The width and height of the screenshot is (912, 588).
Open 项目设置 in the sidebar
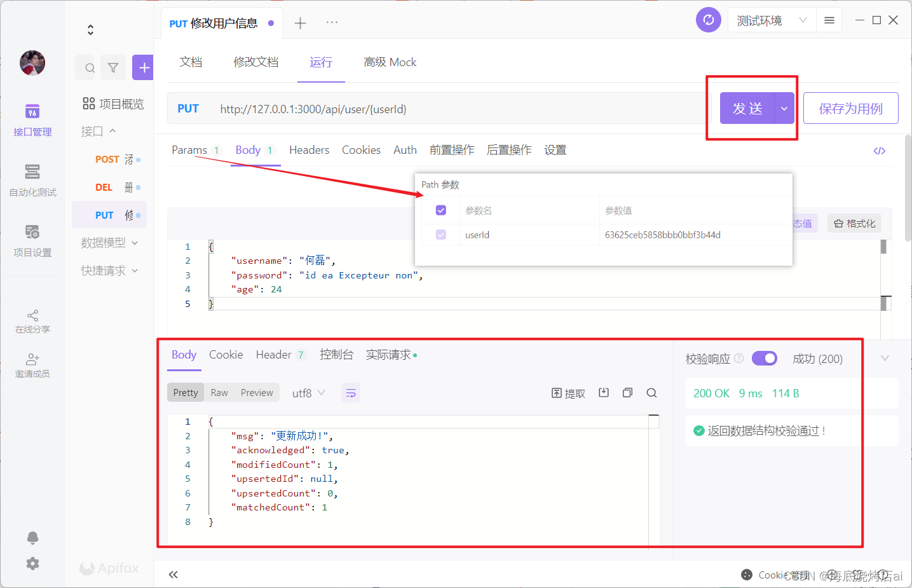click(32, 241)
